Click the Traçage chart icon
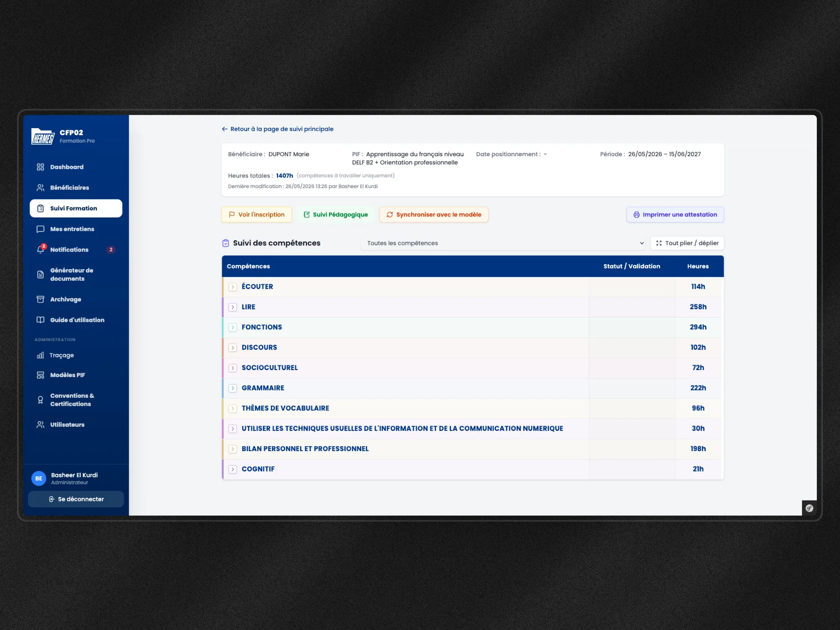This screenshot has width=840, height=630. click(40, 355)
